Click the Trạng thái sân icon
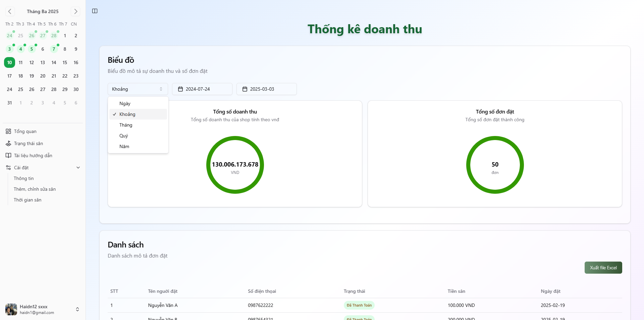 click(x=8, y=143)
